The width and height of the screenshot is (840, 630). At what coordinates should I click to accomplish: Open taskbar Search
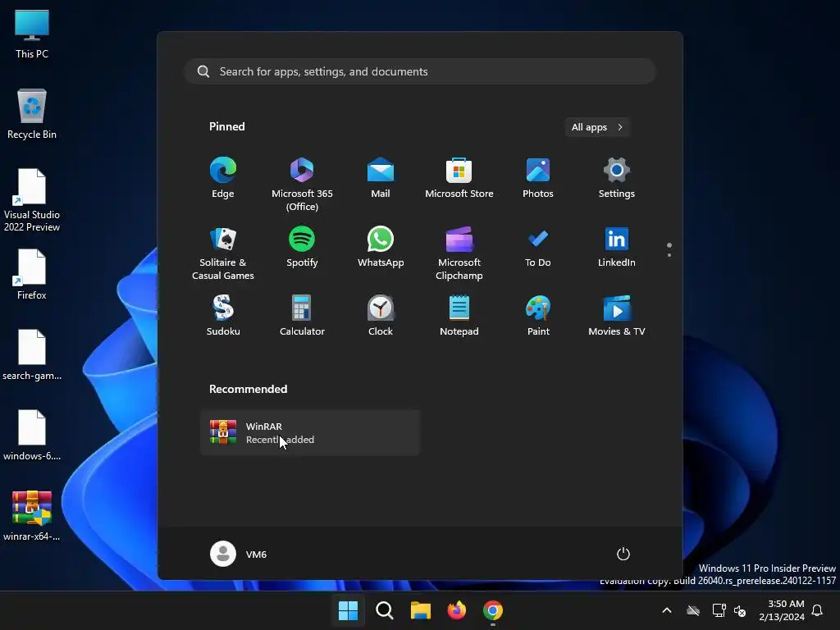(384, 610)
